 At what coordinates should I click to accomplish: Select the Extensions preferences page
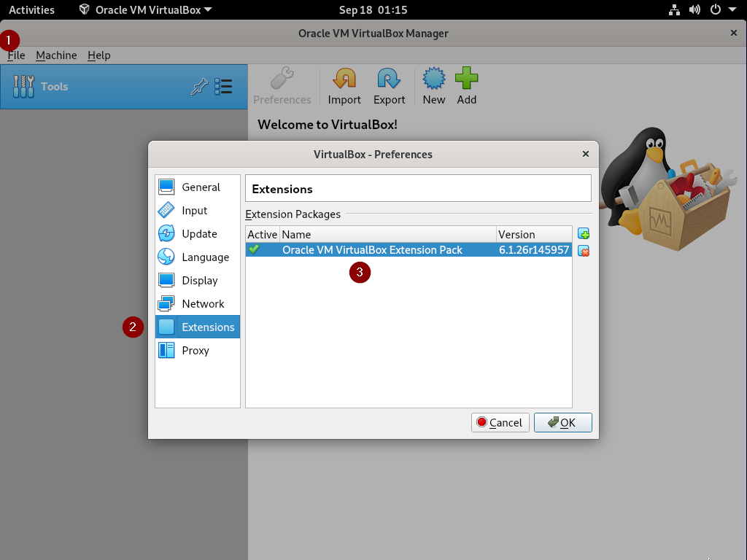point(197,327)
